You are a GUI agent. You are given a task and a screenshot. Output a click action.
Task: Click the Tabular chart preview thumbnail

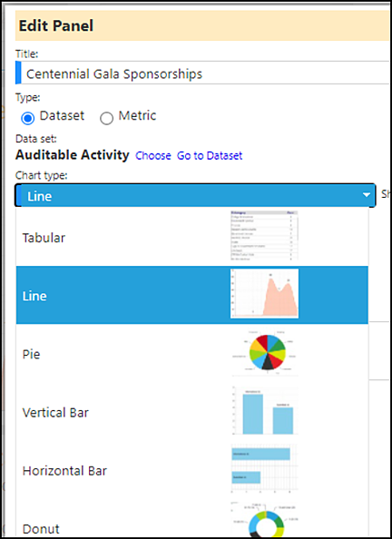(264, 235)
